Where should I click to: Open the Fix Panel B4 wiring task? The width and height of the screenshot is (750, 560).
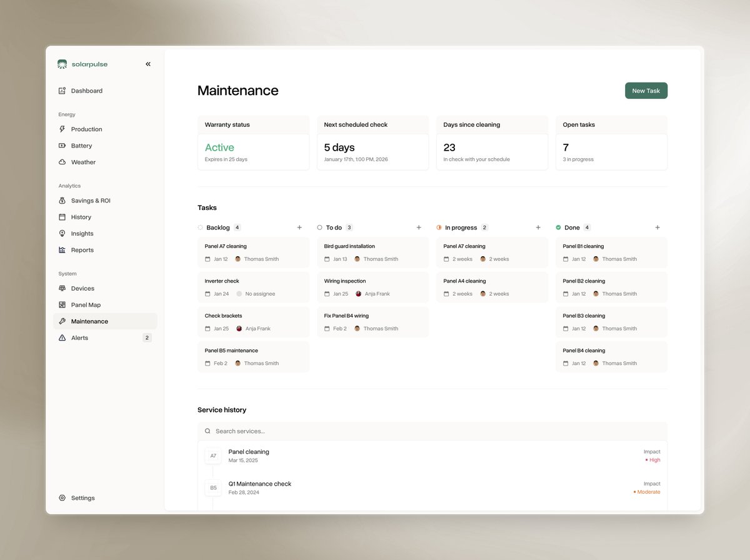(x=372, y=322)
